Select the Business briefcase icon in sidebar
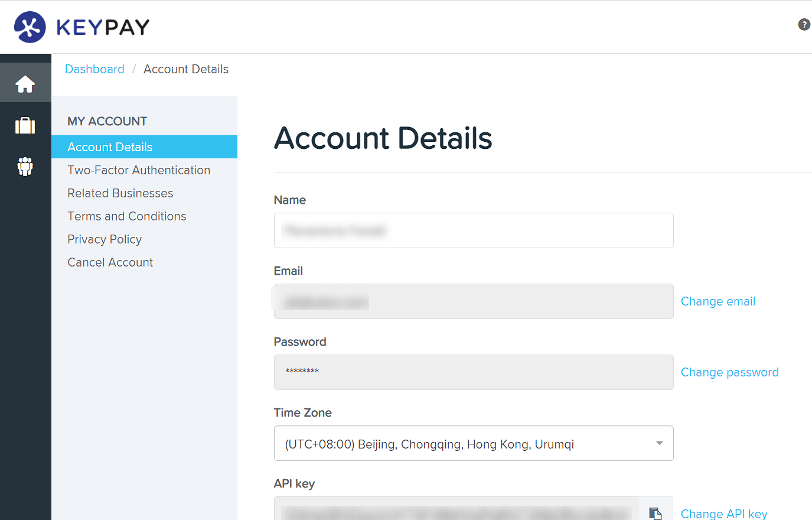Viewport: 812px width, 520px height. click(25, 125)
